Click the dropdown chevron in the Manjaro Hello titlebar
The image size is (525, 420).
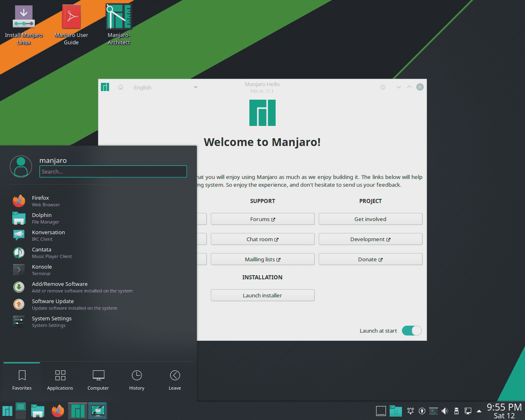click(x=398, y=87)
